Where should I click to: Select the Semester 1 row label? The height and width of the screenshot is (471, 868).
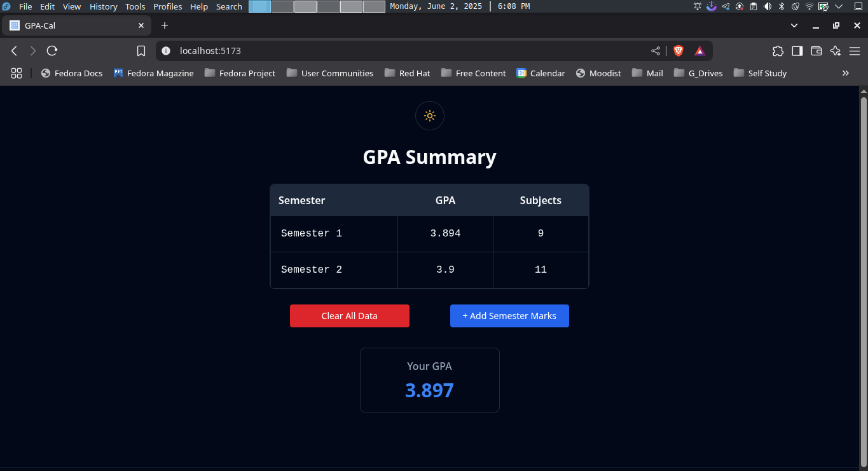pyautogui.click(x=312, y=233)
